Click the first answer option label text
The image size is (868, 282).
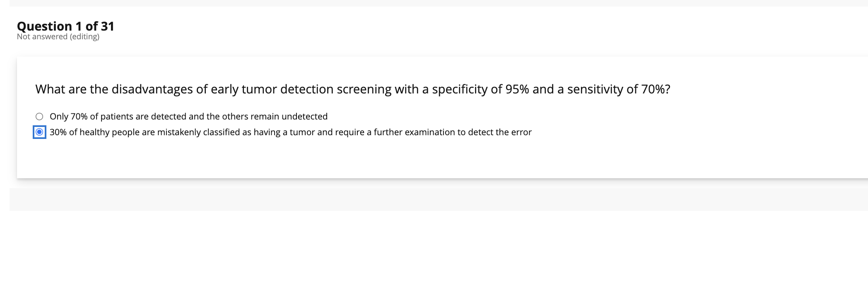[x=188, y=117]
